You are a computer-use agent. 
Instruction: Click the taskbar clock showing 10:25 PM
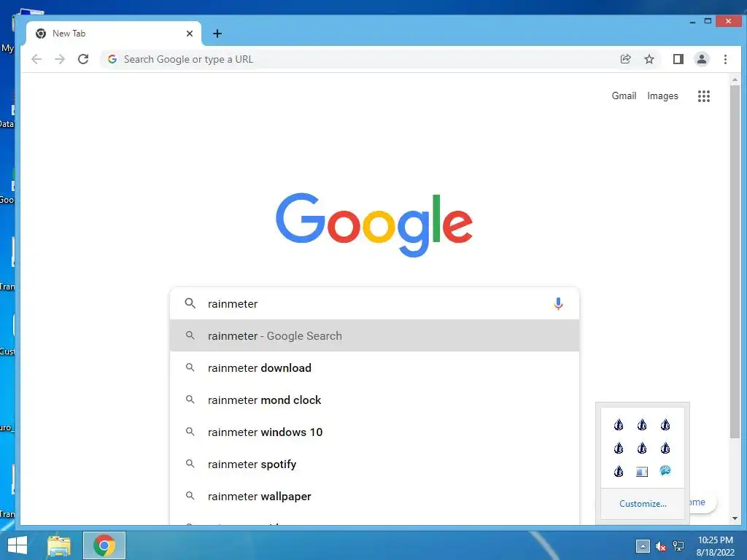715,545
